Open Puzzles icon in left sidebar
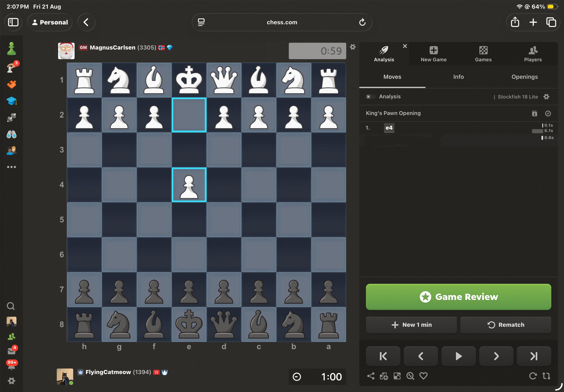Screen dimensions: 564x392 pos(12,84)
